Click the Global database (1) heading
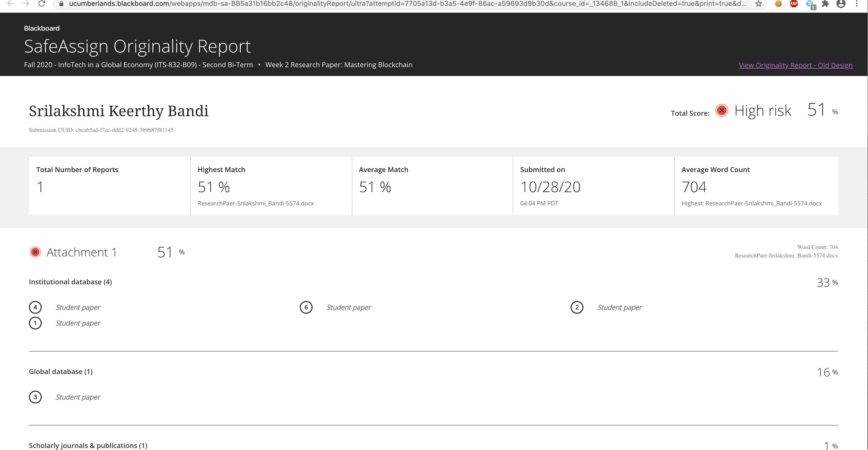The width and height of the screenshot is (868, 450). [x=61, y=372]
